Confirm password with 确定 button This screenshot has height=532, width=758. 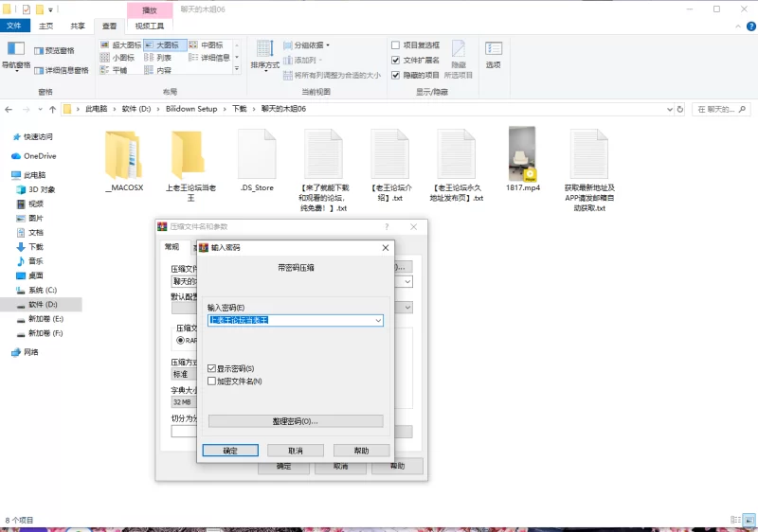(x=230, y=451)
